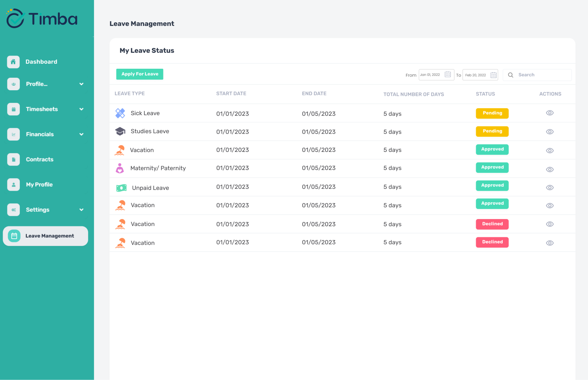
Task: View details of Sick Leave row
Action: click(x=549, y=113)
